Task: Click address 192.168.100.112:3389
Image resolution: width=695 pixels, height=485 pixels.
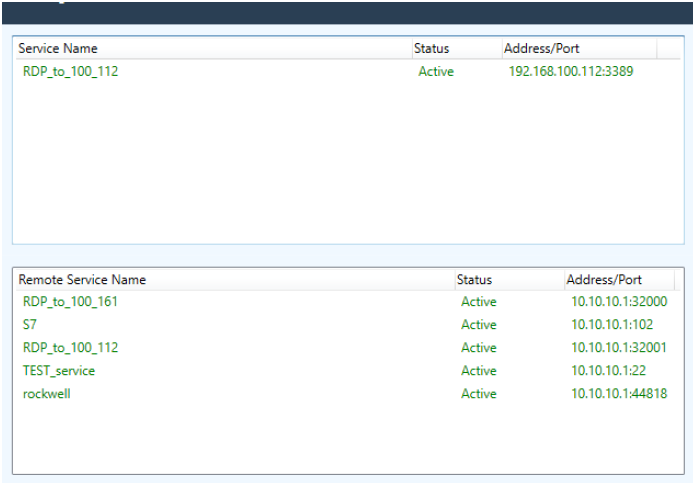Action: tap(571, 71)
